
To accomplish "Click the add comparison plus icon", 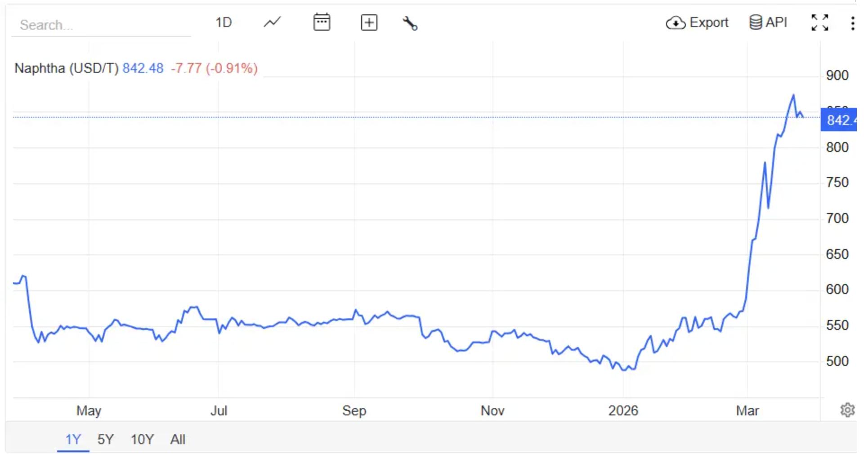I will (369, 22).
